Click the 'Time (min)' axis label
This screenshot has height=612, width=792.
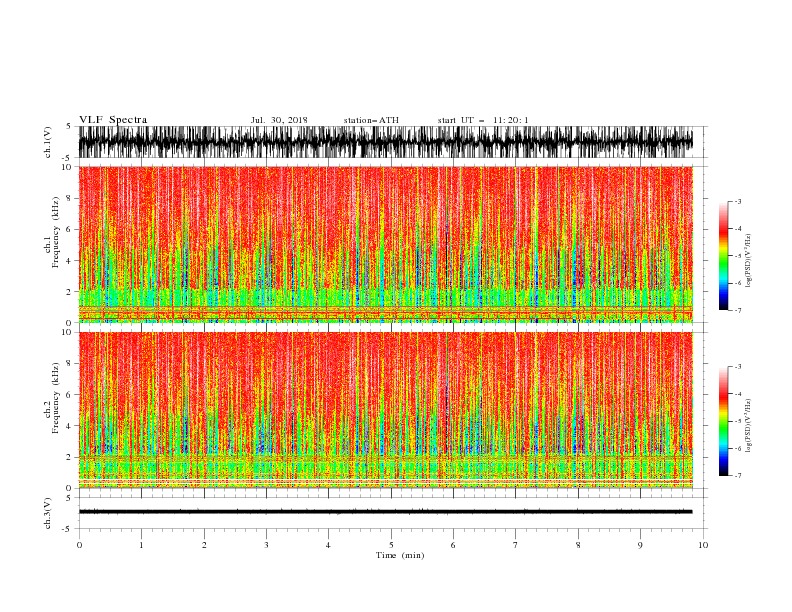point(400,555)
